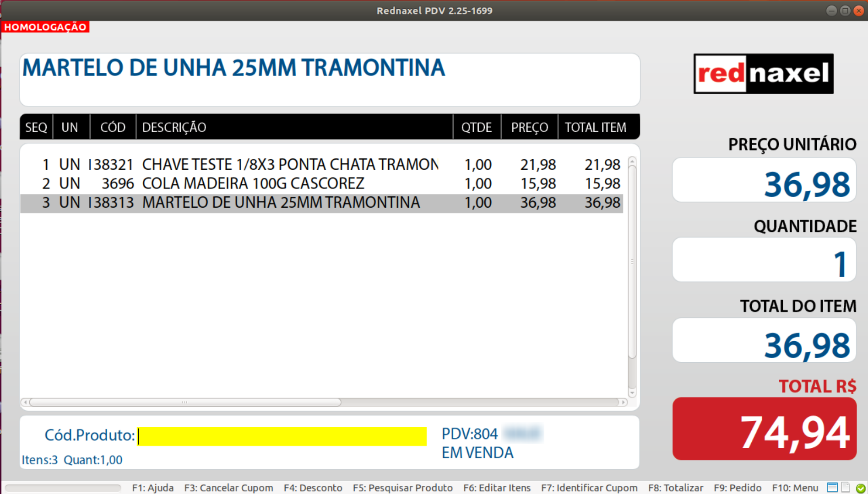Open F5: Pesquisar Produto search

402,488
